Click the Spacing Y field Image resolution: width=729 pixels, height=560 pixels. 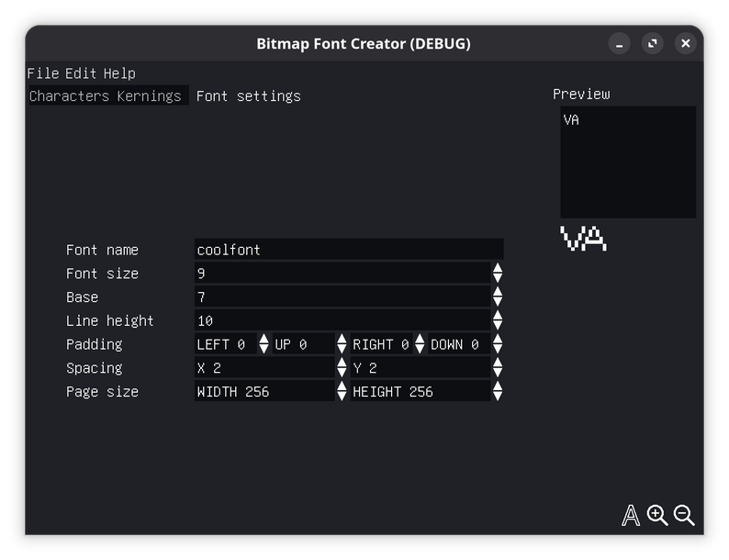click(x=421, y=368)
